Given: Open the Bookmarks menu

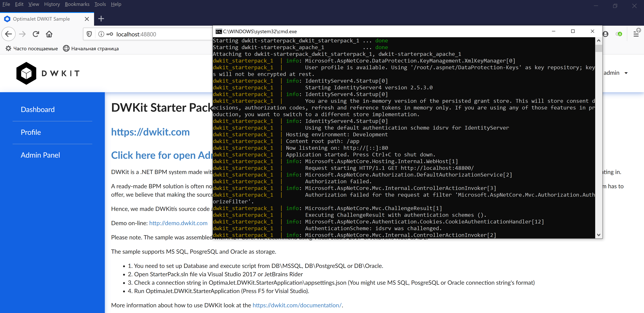Looking at the screenshot, I should pyautogui.click(x=77, y=4).
